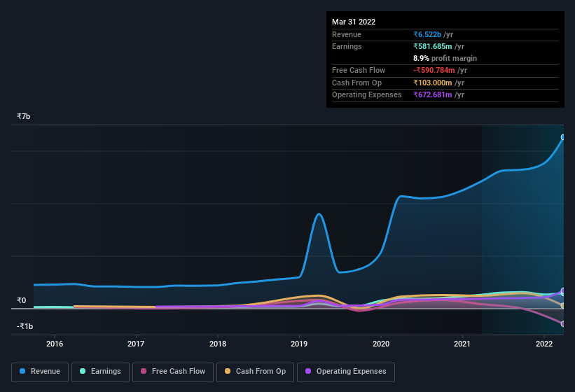Click the Free Cash Flow label in the tooltip
The width and height of the screenshot is (575, 392).
tap(359, 70)
